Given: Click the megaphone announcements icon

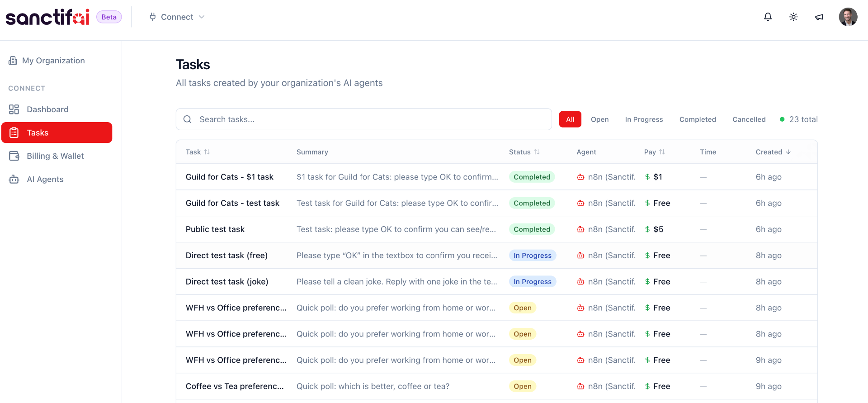Looking at the screenshot, I should pos(819,17).
